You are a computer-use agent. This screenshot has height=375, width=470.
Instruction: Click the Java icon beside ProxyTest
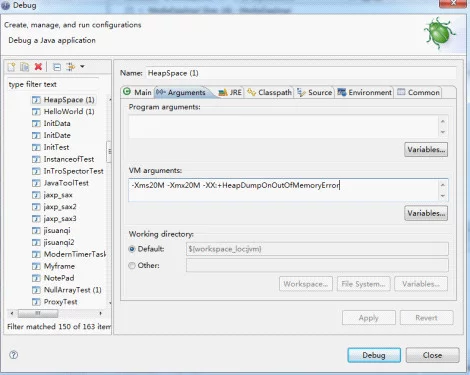(36, 302)
